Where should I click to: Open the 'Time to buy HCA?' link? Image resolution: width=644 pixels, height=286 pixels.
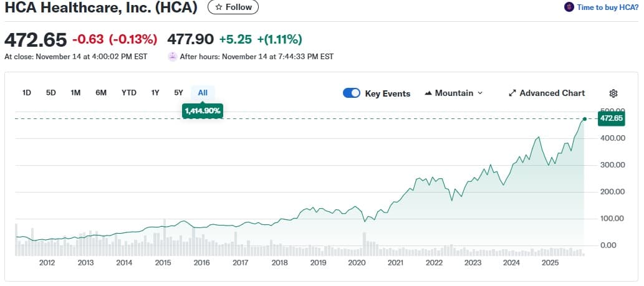[x=607, y=7]
